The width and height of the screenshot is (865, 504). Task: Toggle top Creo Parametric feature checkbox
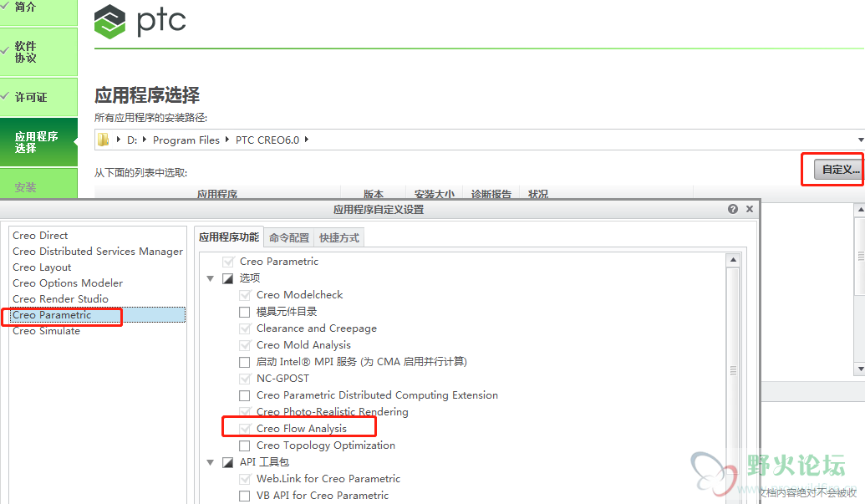[x=228, y=262]
